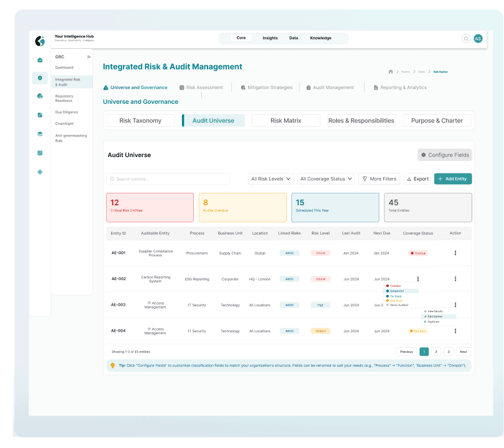Click the search controls input field
This screenshot has width=504, height=448.
tap(168, 179)
